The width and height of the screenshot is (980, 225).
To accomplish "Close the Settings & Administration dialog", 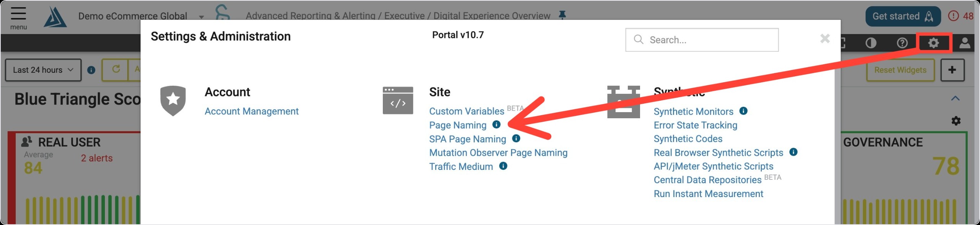I will [x=825, y=38].
